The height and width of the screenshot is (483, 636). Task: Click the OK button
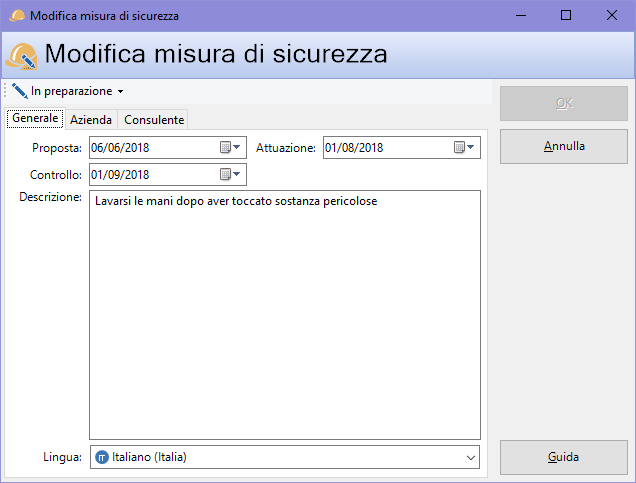[564, 103]
